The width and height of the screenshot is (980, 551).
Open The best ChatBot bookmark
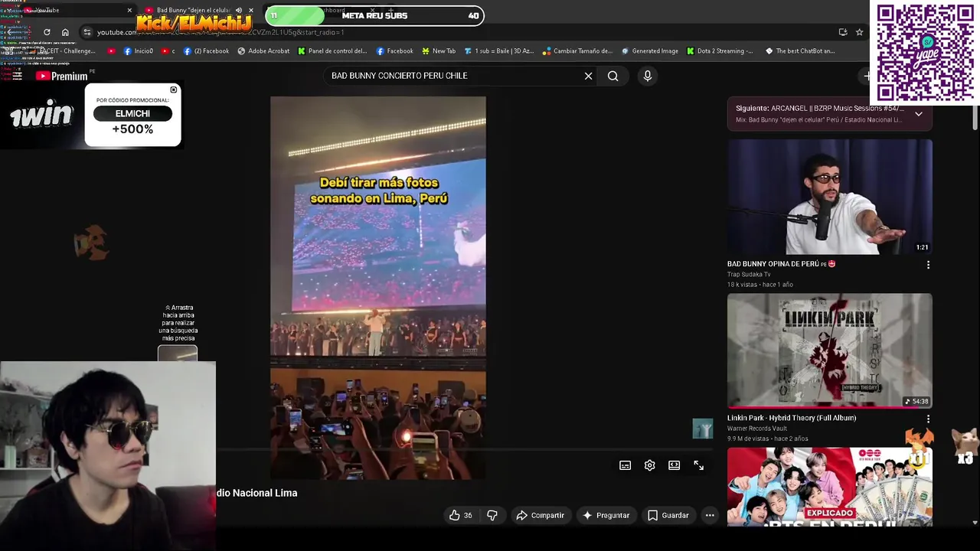pos(799,51)
